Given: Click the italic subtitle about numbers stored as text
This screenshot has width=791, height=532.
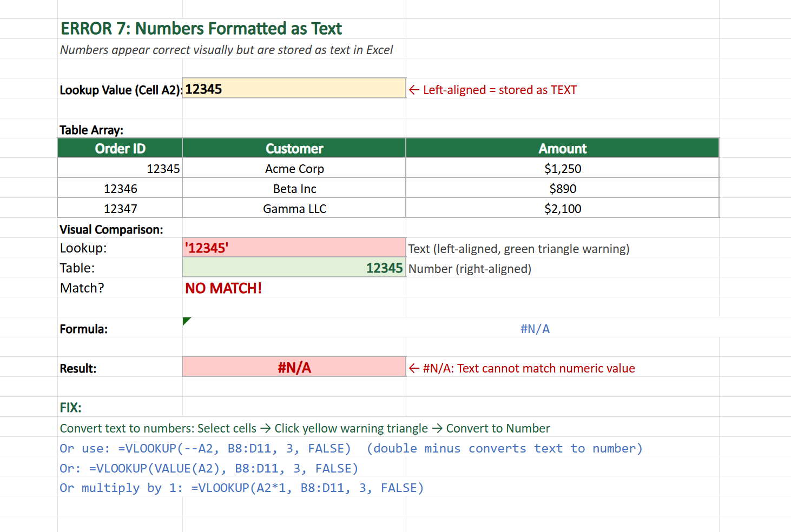Looking at the screenshot, I should 226,50.
